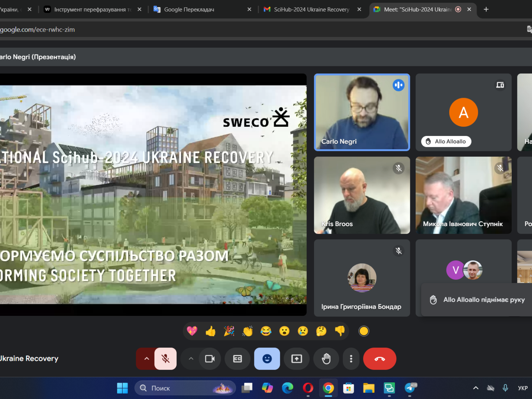Click the system tray microphone icon

pos(505,388)
